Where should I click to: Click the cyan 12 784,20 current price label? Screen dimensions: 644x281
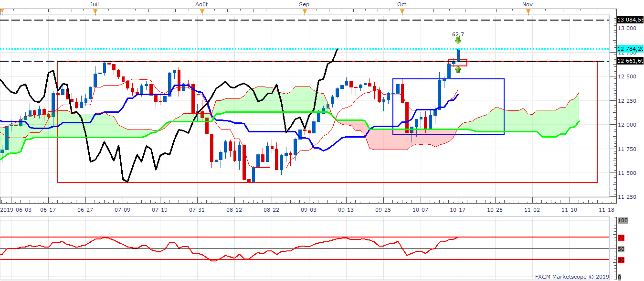coord(630,49)
